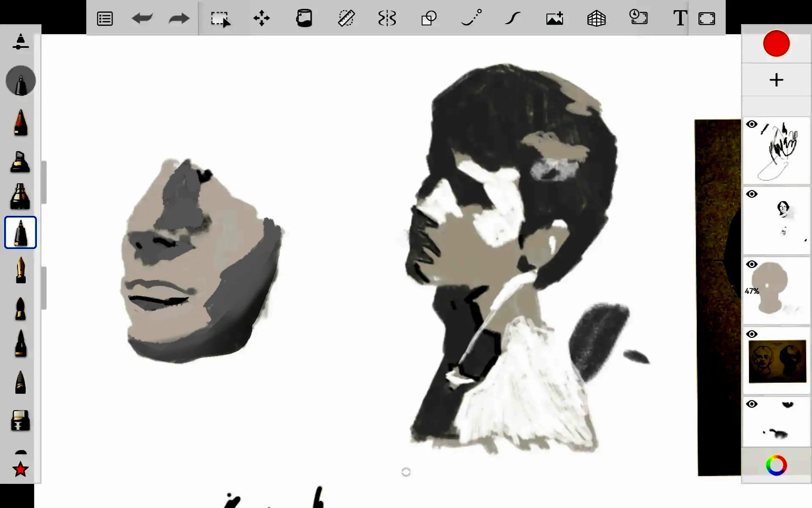Select the rectangular Selection tool

(x=220, y=19)
